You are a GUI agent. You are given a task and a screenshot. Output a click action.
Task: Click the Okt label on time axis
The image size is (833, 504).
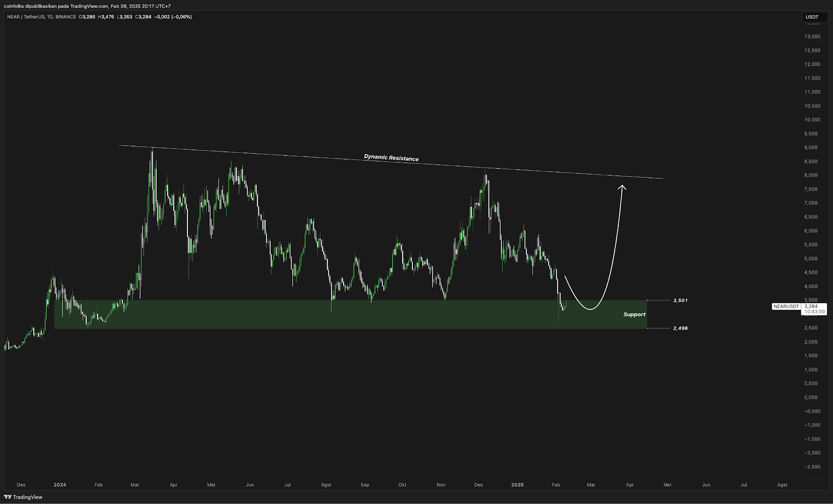402,485
